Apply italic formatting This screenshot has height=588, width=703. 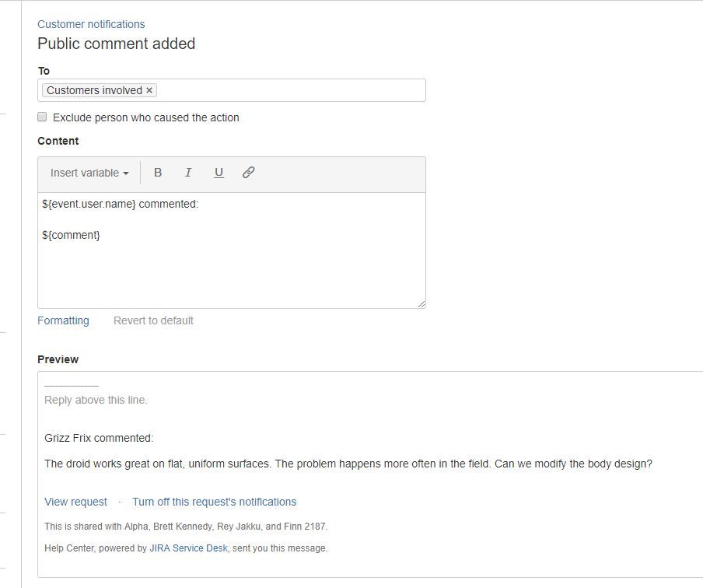[x=188, y=173]
